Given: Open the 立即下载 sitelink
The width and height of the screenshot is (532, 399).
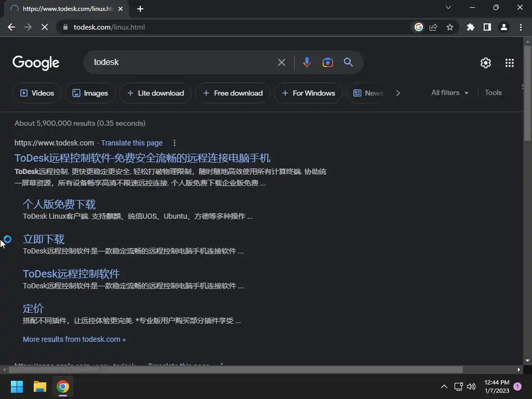Looking at the screenshot, I should [44, 239].
